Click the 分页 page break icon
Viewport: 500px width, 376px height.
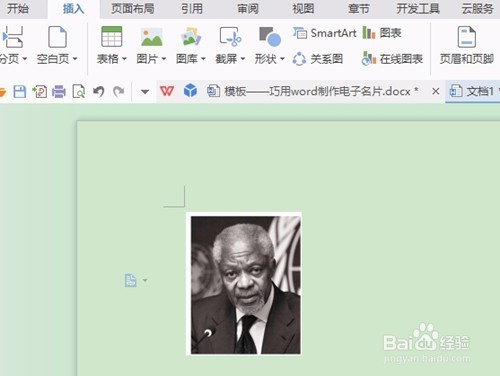click(13, 37)
